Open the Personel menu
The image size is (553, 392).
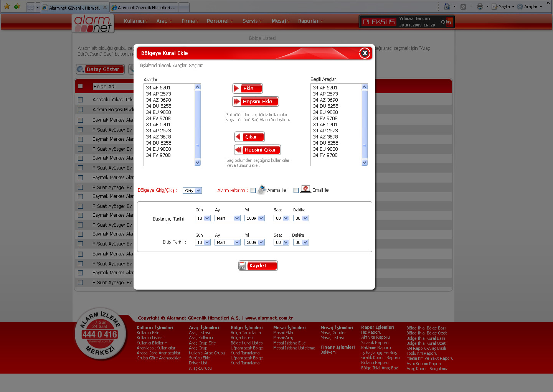click(x=220, y=21)
